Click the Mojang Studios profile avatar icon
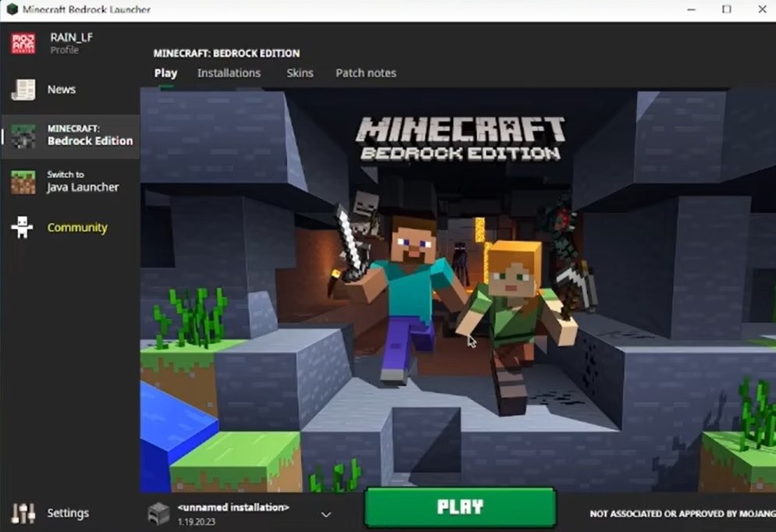 point(23,44)
